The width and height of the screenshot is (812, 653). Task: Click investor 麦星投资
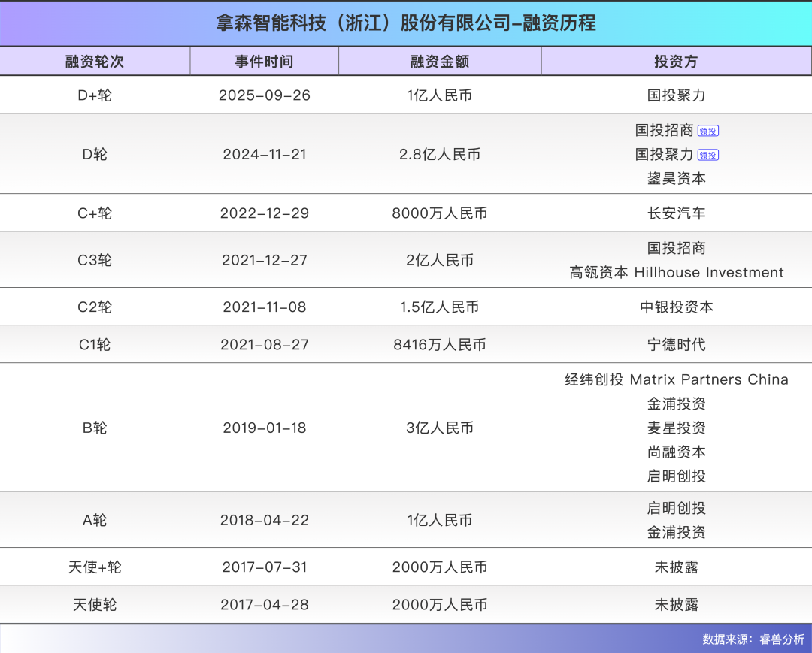point(676,428)
